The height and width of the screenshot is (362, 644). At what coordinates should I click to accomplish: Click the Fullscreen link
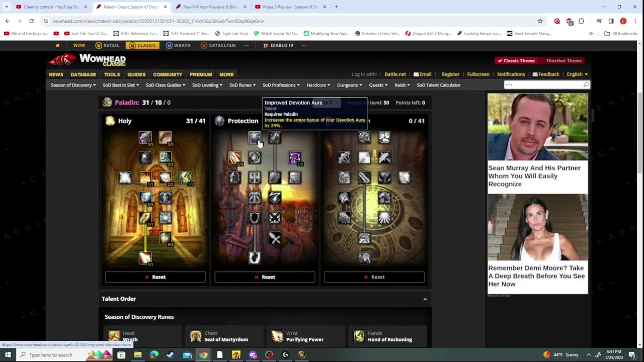[478, 74]
